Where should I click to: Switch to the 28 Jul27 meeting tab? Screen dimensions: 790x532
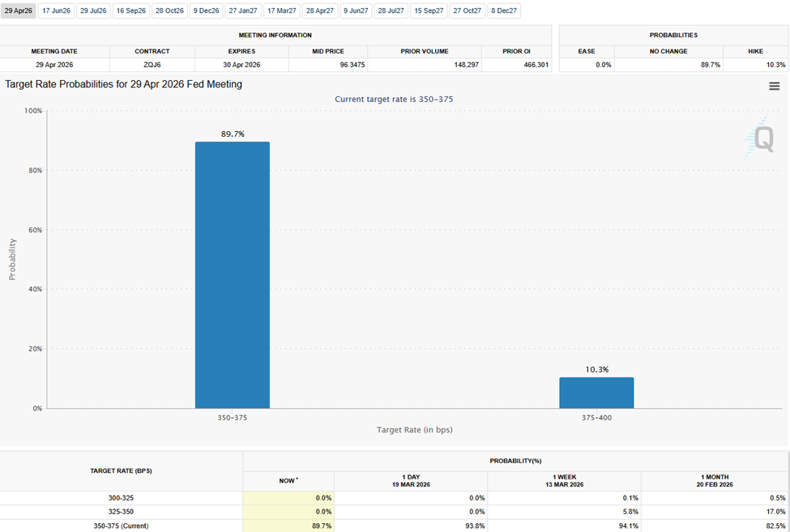point(391,11)
